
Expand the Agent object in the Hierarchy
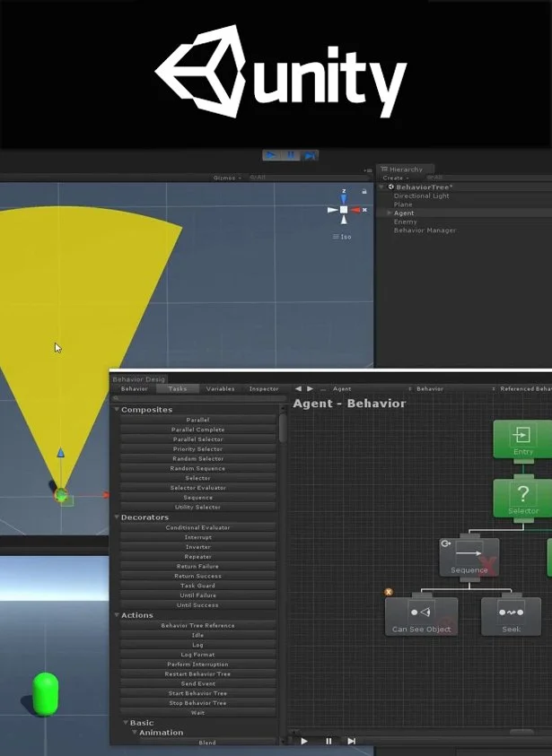(389, 213)
